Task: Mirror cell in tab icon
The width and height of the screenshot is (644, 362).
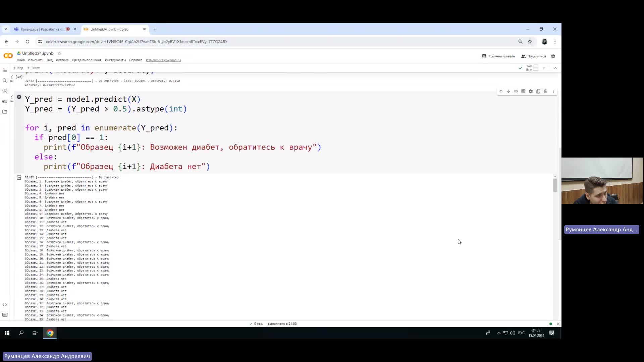Action: (x=538, y=91)
